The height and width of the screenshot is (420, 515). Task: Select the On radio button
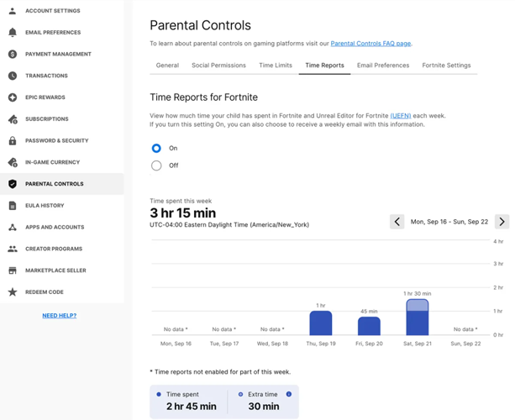156,148
